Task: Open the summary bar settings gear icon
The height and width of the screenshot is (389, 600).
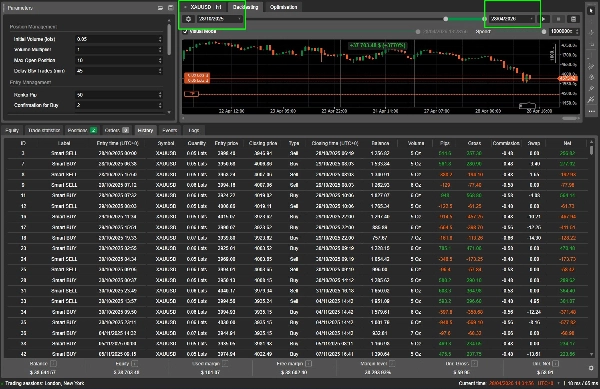Action: click(591, 368)
